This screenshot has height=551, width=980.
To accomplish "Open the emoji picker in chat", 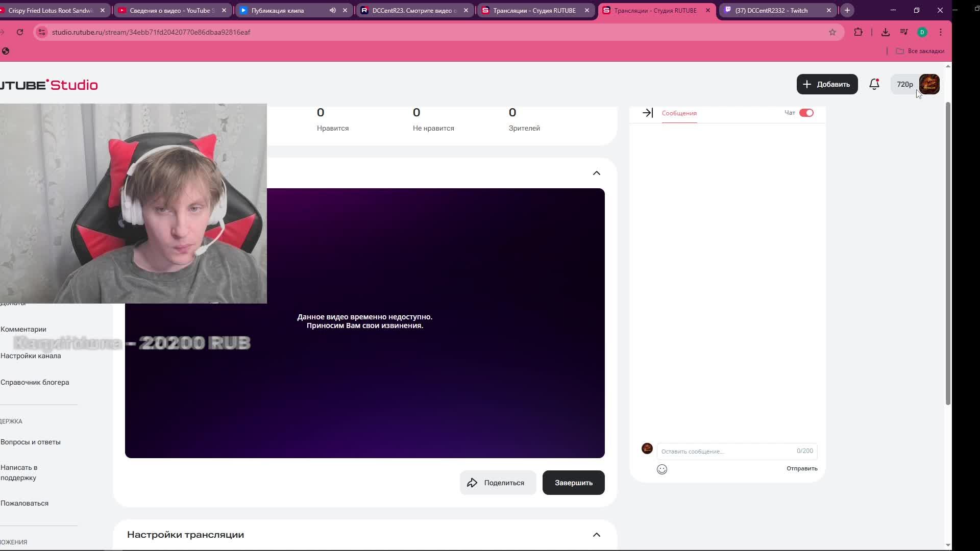I will [661, 469].
